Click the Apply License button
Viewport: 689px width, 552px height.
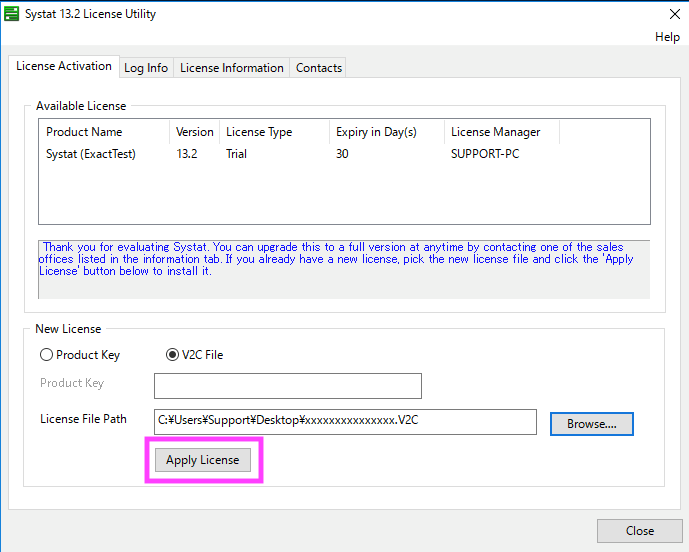pyautogui.click(x=203, y=460)
